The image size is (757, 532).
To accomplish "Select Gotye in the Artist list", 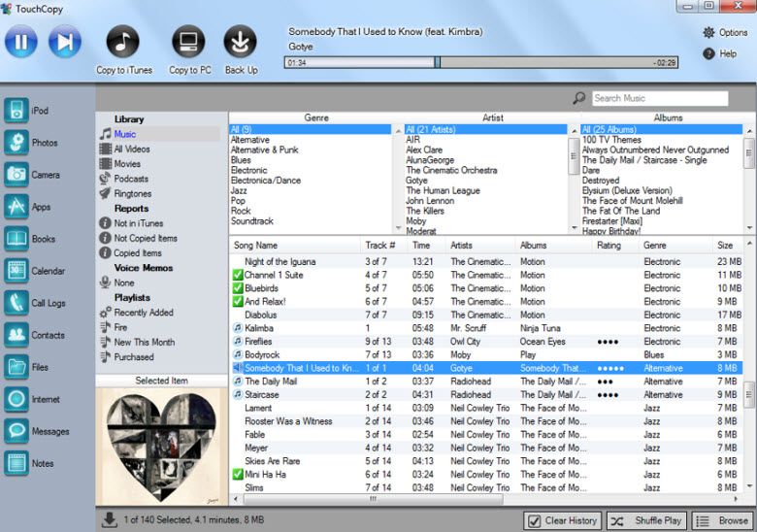I will point(485,181).
